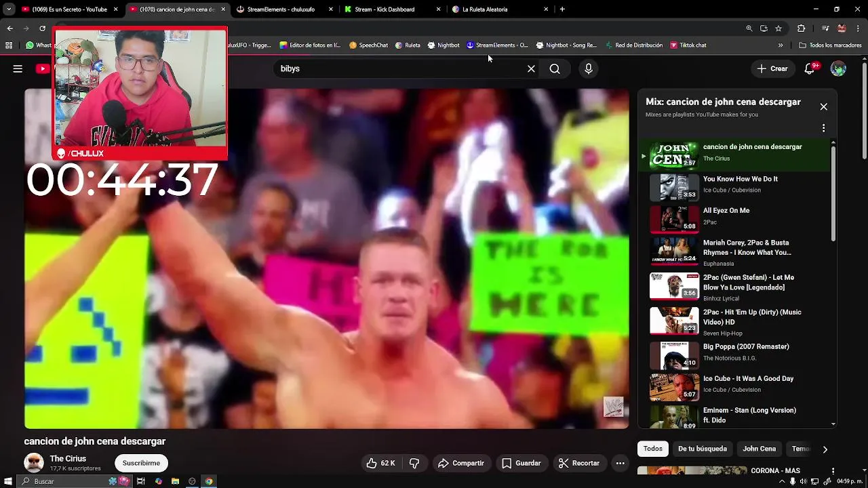
Task: Dislike the John Cena video
Action: 414,463
